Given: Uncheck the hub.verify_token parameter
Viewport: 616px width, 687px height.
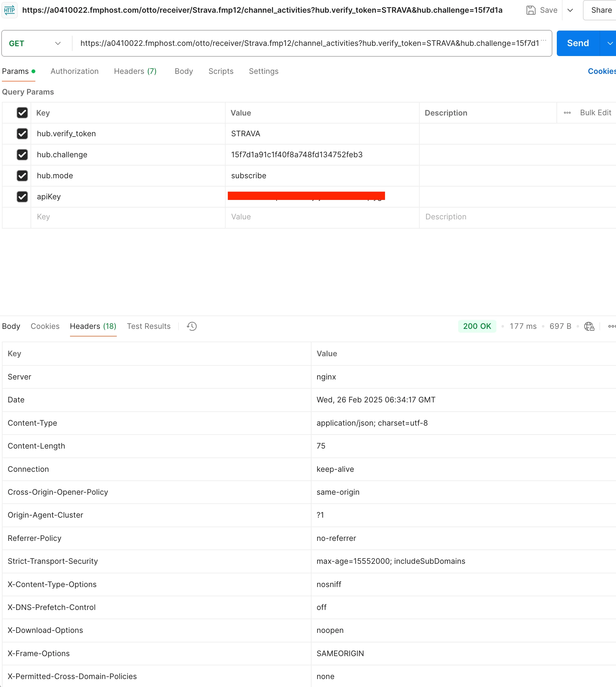Looking at the screenshot, I should point(22,134).
